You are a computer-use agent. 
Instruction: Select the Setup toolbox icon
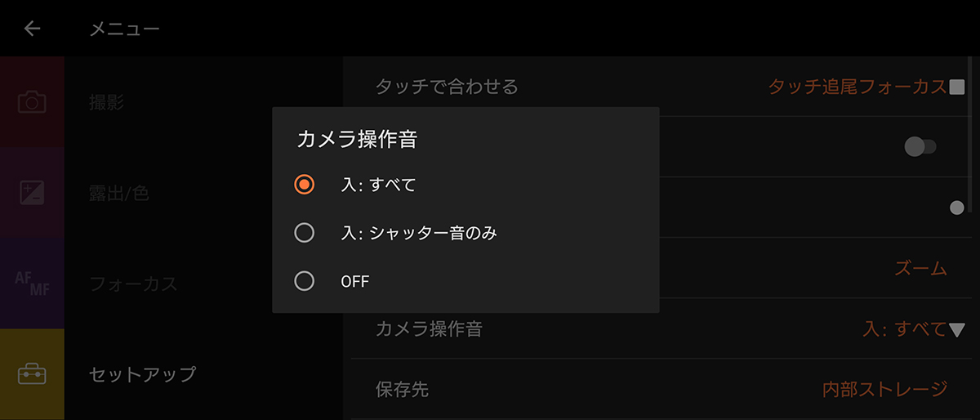pyautogui.click(x=32, y=374)
